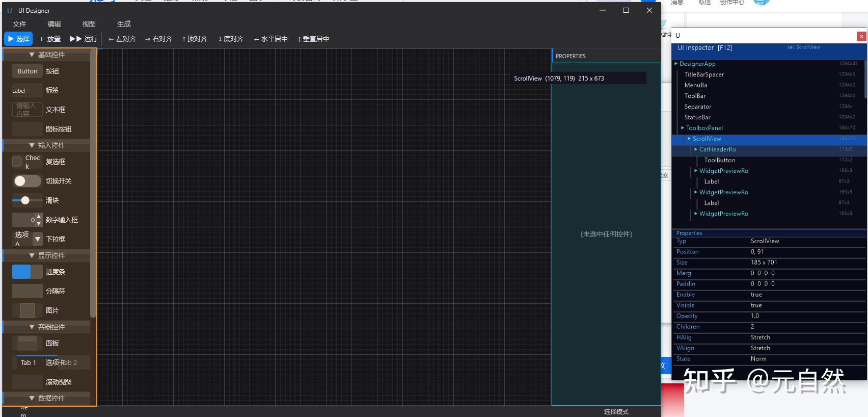The width and height of the screenshot is (868, 417).
Task: Click the toolbox panel vertical scrollbar
Action: tap(93, 184)
